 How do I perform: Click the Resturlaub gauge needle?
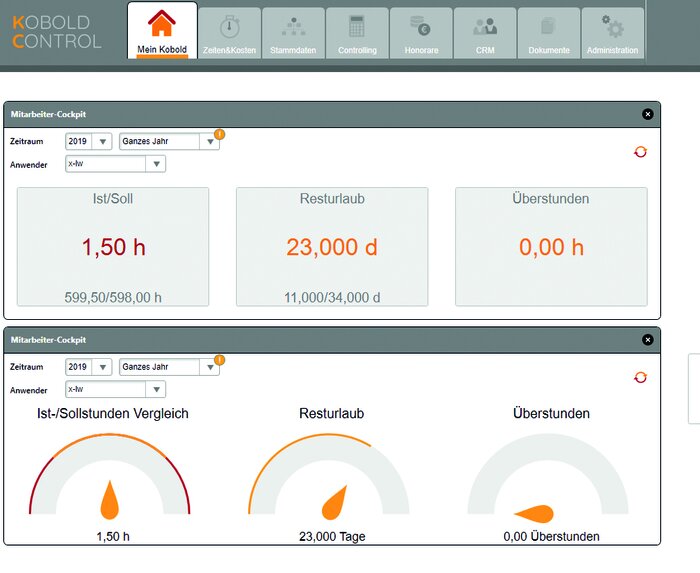[334, 502]
